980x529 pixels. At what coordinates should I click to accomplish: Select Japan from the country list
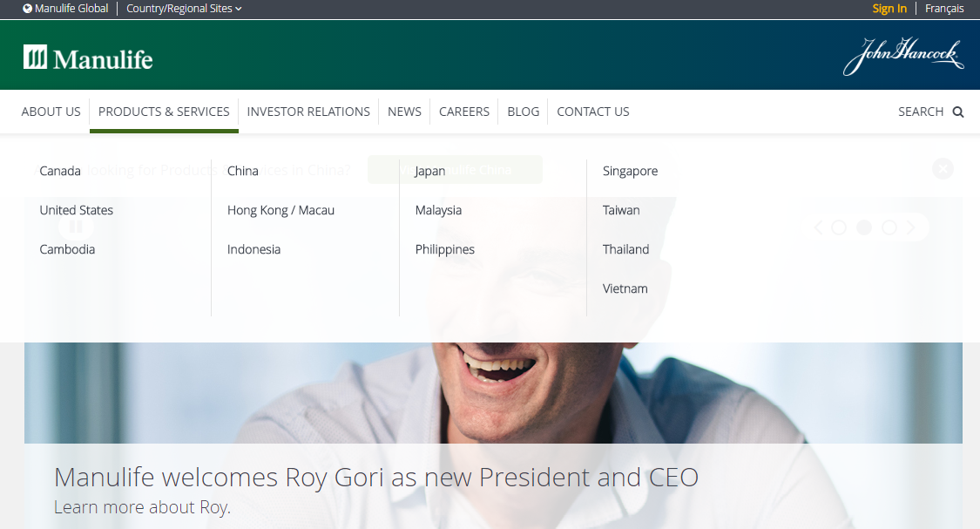pos(430,172)
